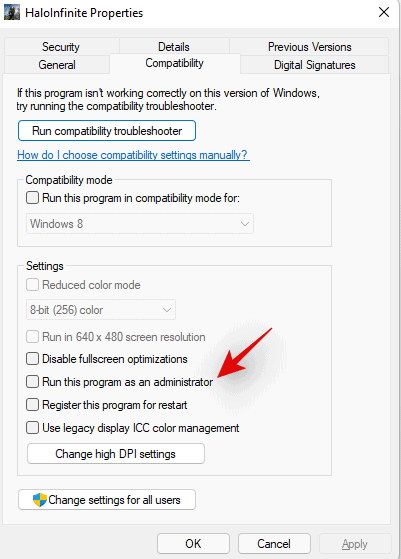401x559 pixels.
Task: Click Change high DPI settings button
Action: (x=116, y=454)
